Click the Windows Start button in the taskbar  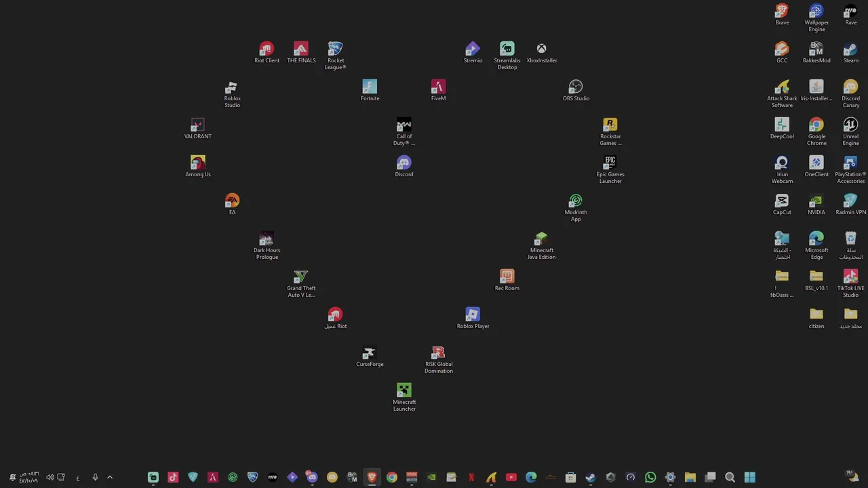(x=750, y=477)
